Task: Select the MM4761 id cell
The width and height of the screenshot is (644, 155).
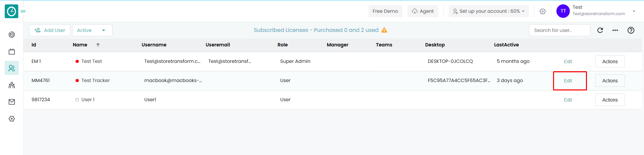Action: pyautogui.click(x=41, y=80)
